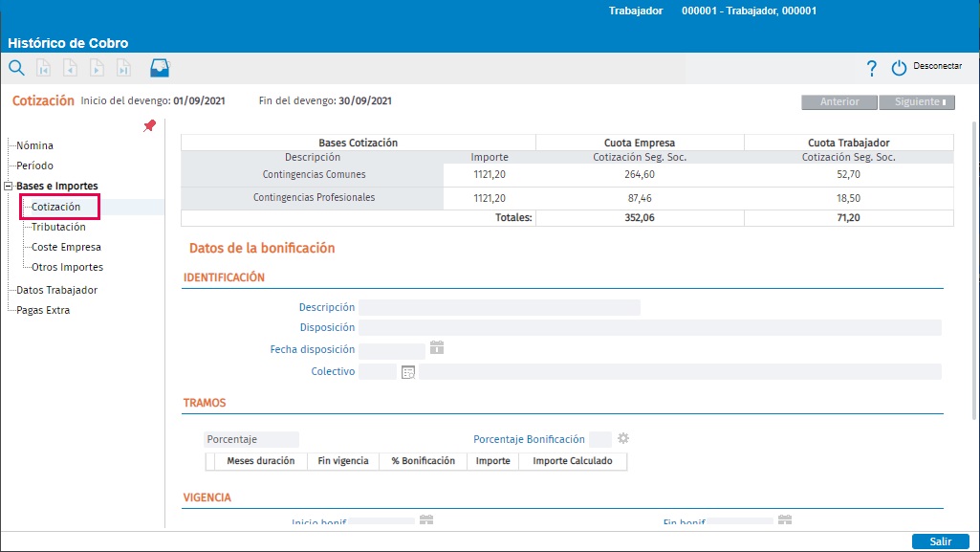
Task: Click the total 352,06 cell
Action: click(640, 217)
